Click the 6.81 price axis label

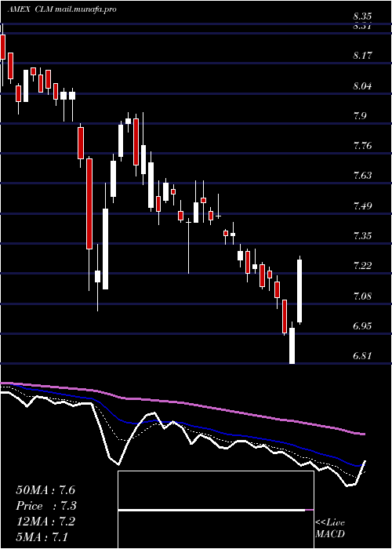362,356
